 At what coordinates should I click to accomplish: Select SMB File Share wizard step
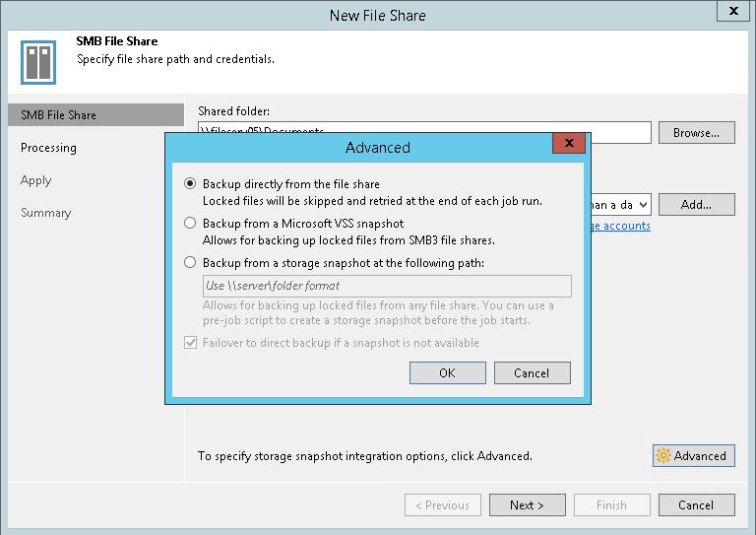point(95,115)
